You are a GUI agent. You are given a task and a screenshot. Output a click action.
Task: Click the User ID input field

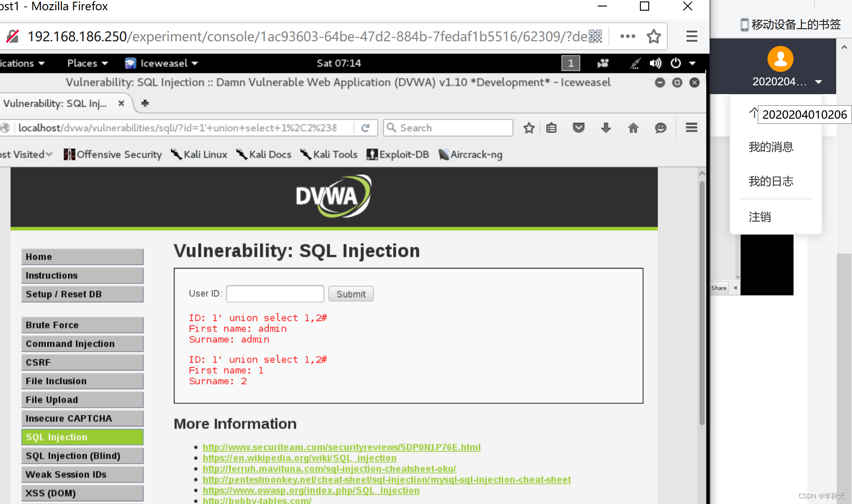[x=275, y=294]
